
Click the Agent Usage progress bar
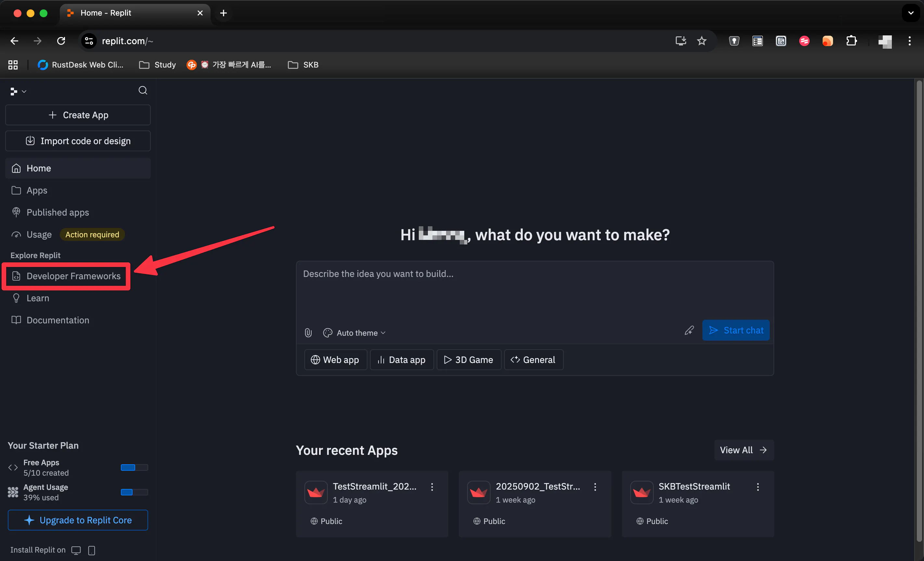(134, 492)
